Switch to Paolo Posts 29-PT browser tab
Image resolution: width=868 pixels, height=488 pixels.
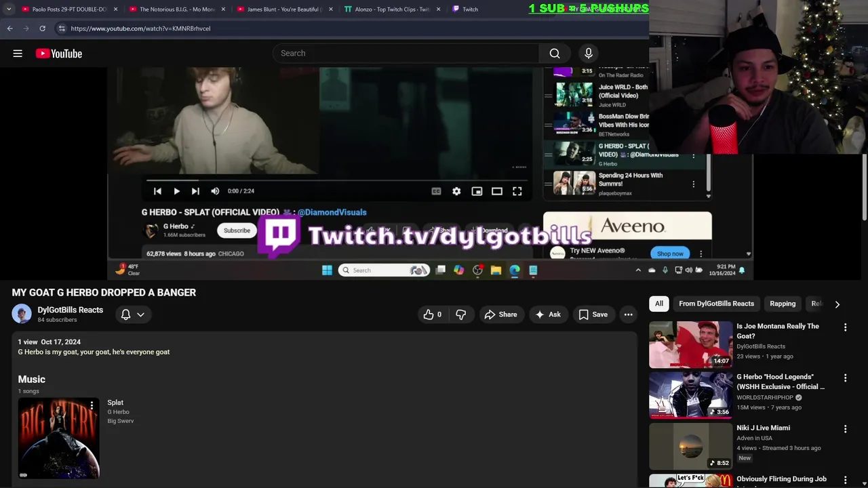(69, 9)
